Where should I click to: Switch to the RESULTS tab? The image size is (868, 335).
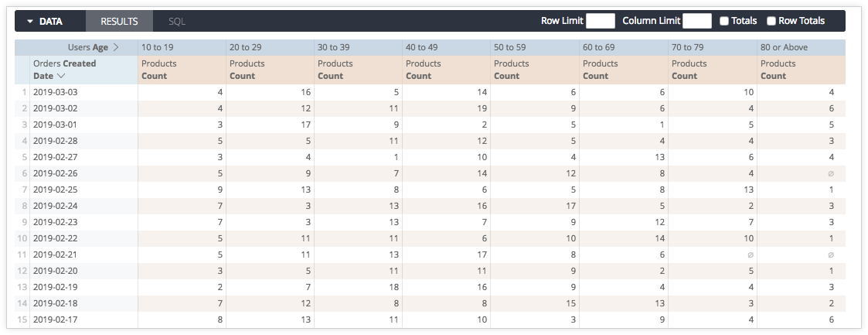click(119, 22)
